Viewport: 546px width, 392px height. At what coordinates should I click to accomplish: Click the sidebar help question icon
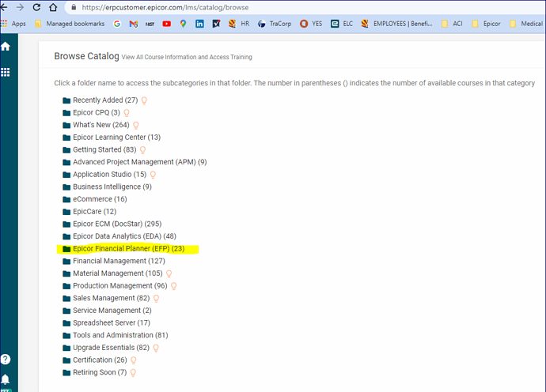(6, 359)
